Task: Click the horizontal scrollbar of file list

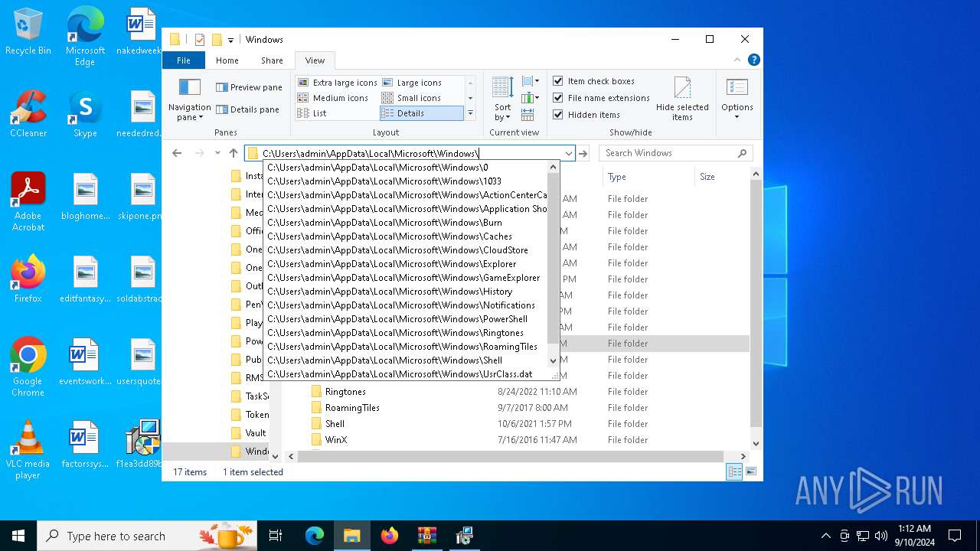Action: click(x=510, y=456)
